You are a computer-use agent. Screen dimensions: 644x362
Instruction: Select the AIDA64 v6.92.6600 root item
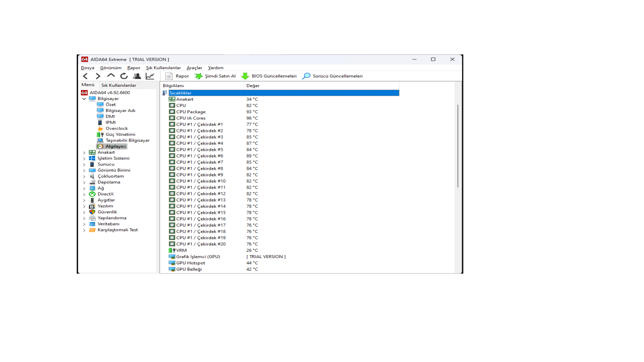point(106,93)
